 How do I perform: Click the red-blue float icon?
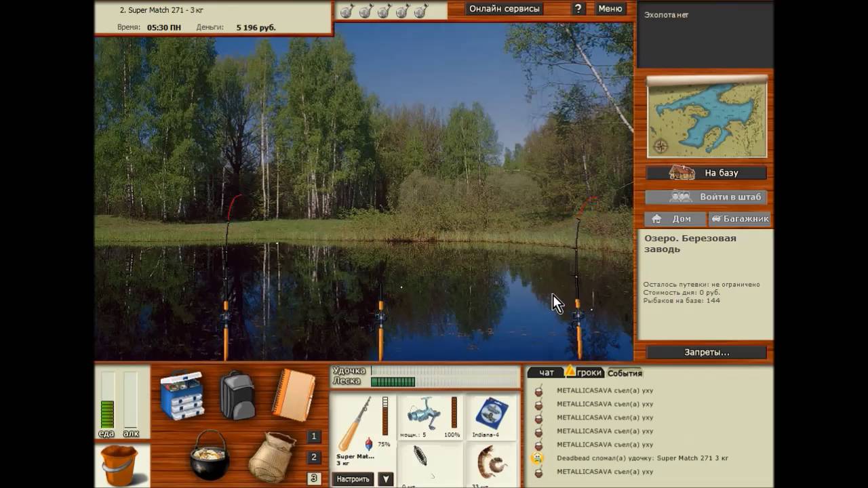368,445
